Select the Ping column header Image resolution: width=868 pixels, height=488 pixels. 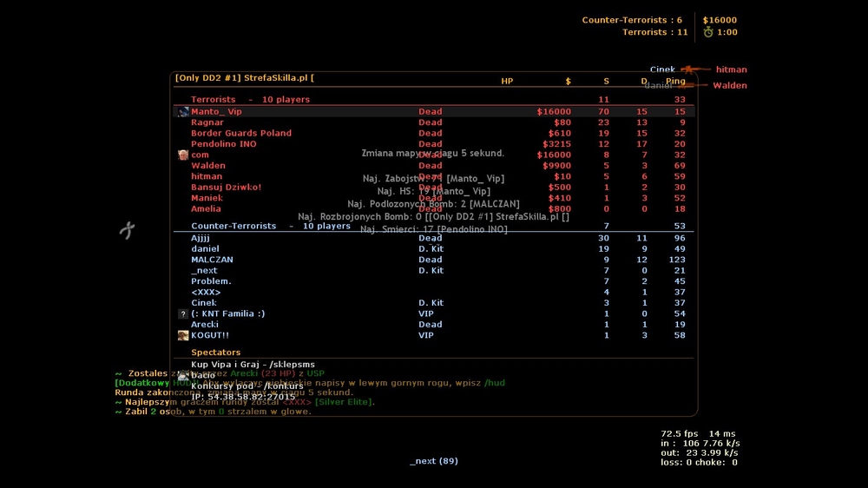pyautogui.click(x=675, y=81)
